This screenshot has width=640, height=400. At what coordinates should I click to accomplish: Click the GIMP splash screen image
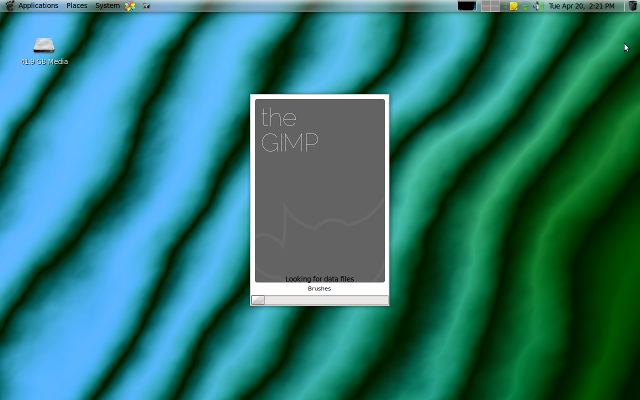tap(320, 191)
